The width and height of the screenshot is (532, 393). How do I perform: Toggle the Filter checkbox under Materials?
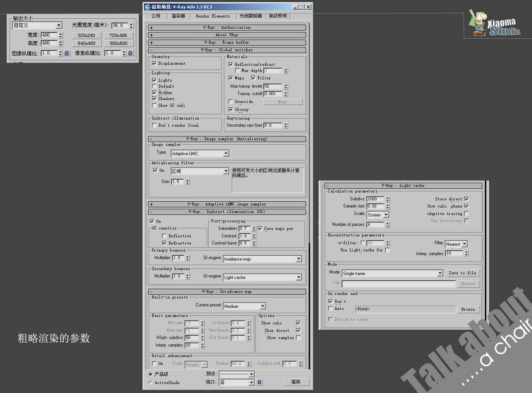[253, 78]
